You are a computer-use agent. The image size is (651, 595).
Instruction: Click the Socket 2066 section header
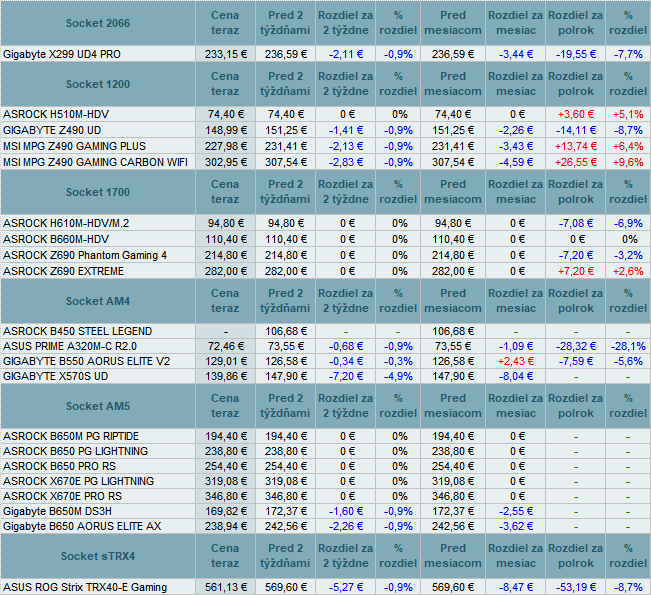pos(98,23)
